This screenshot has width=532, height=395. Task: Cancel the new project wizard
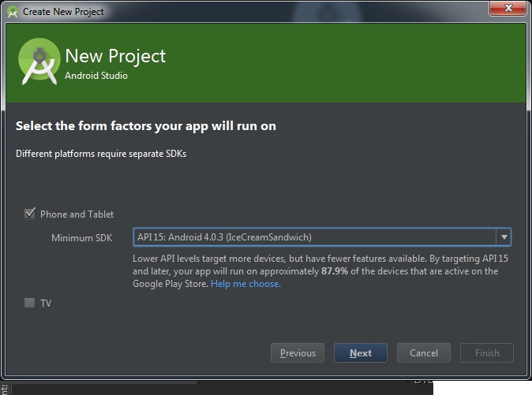(x=424, y=353)
